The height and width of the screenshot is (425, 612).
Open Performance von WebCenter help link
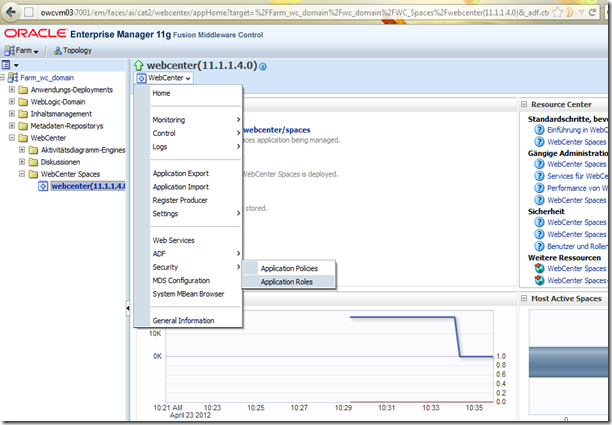pos(577,188)
